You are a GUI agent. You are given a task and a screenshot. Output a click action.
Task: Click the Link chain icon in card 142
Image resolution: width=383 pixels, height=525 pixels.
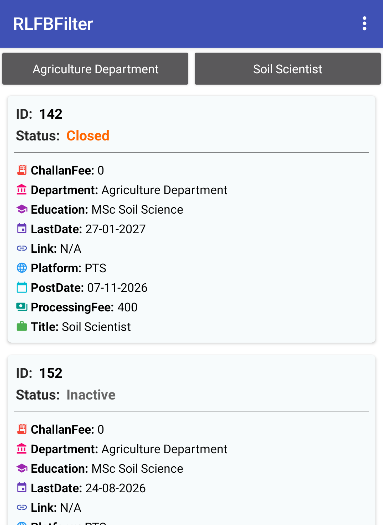(22, 248)
